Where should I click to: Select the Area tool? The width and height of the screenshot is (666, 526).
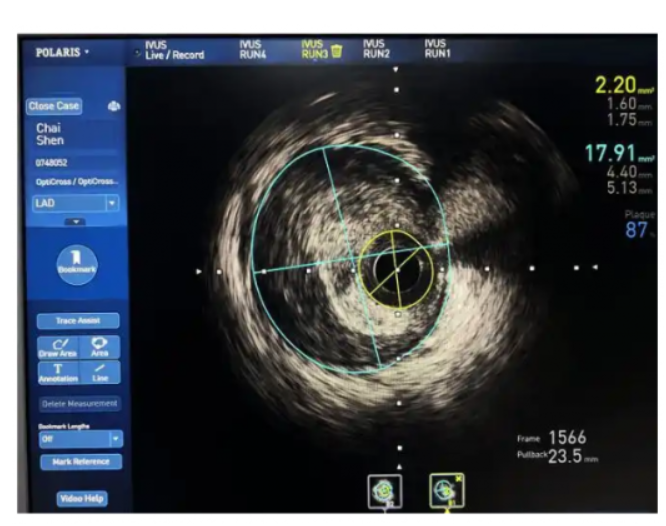pyautogui.click(x=99, y=347)
